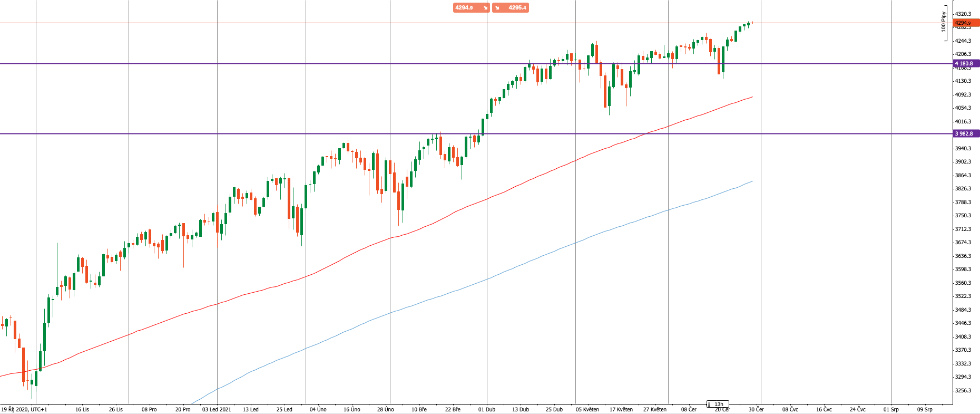Screen dimensions: 980x414
Task: Click the 100 Pipy scale indicator
Action: click(944, 22)
